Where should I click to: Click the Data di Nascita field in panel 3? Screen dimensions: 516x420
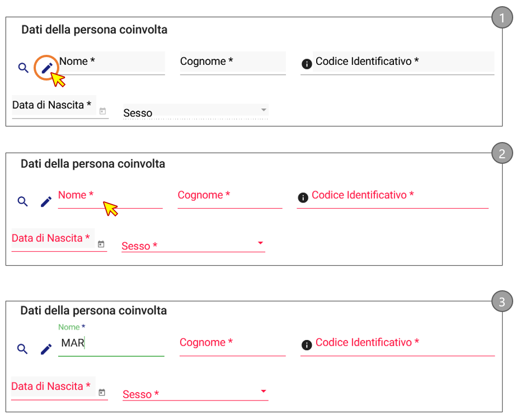coord(51,387)
